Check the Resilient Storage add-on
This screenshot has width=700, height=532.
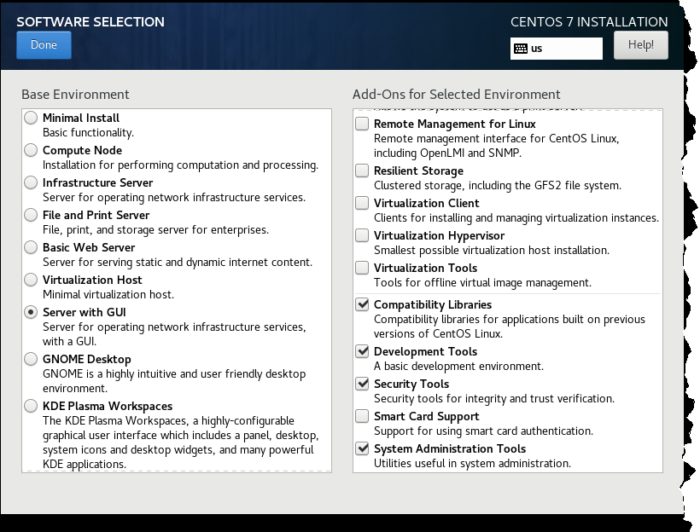pos(362,170)
